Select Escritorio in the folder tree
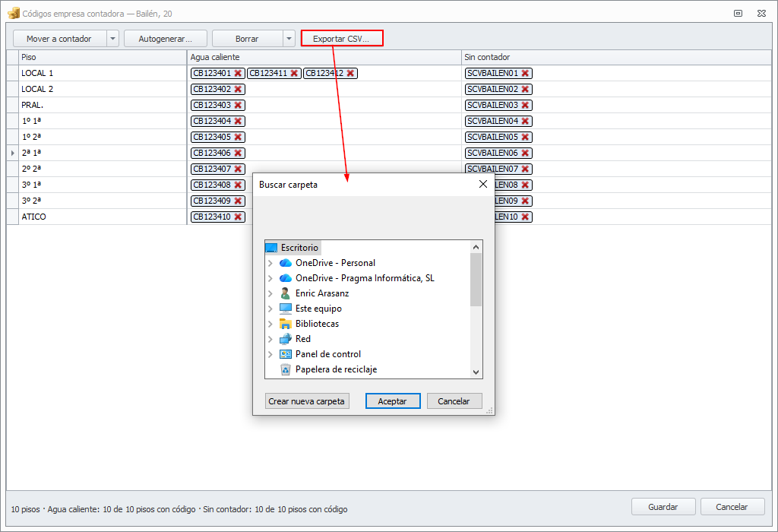Screen dimensions: 778x532 [299, 248]
